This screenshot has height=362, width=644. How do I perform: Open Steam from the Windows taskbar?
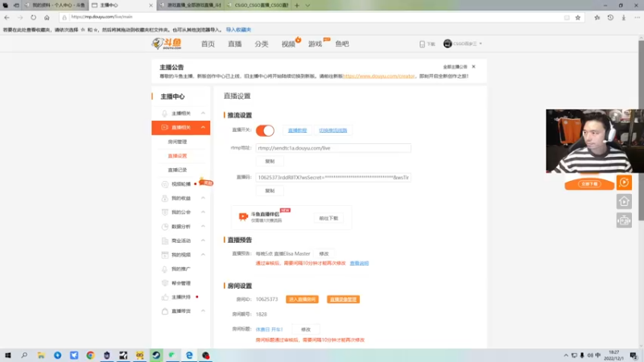point(156,355)
